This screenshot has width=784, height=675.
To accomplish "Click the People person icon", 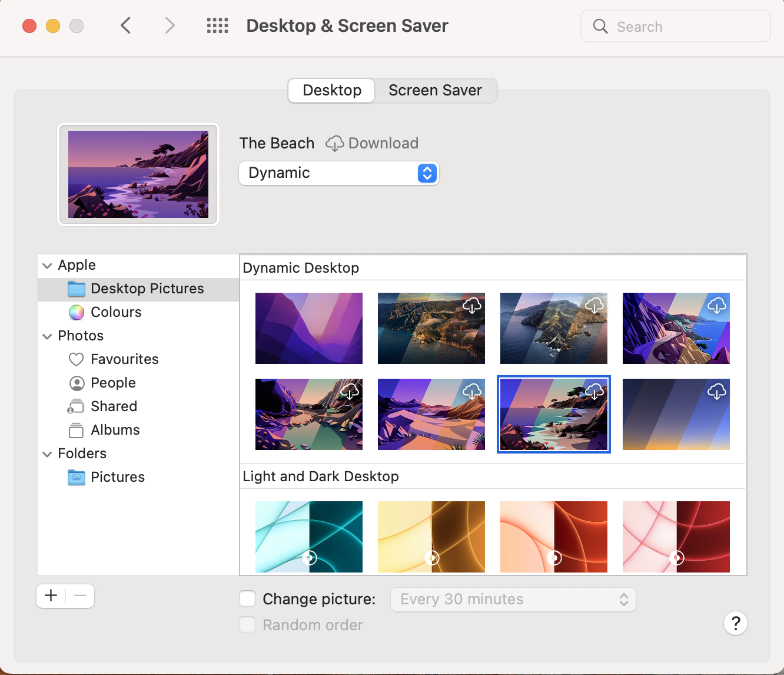I will click(x=77, y=383).
